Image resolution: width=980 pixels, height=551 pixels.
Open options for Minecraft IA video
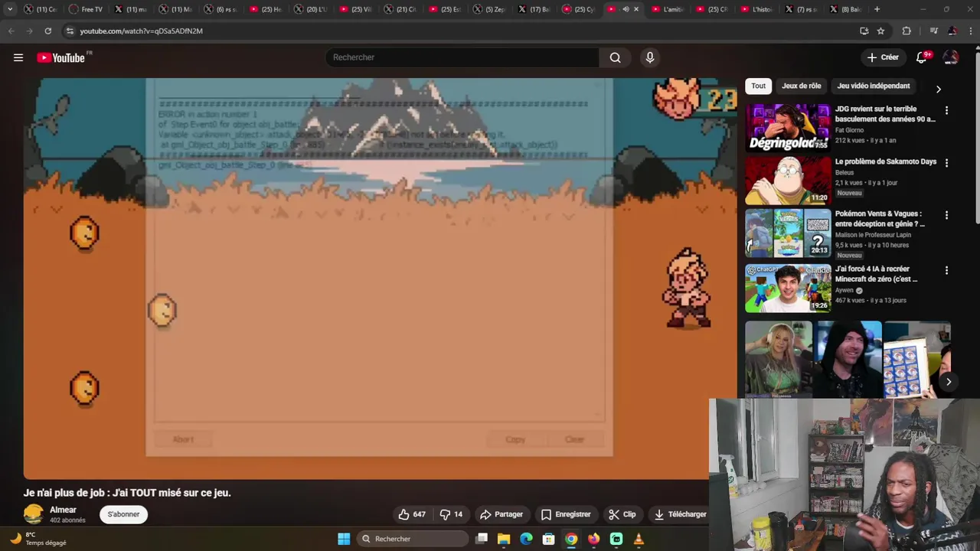click(x=946, y=270)
